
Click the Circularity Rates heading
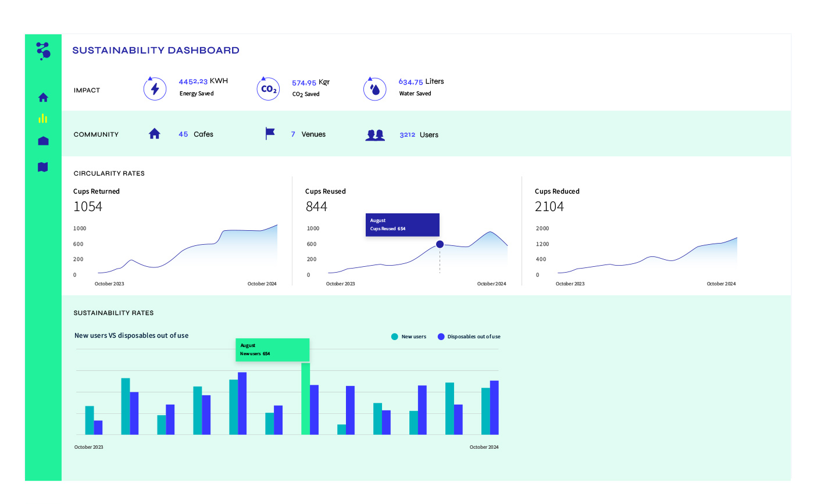click(x=109, y=173)
